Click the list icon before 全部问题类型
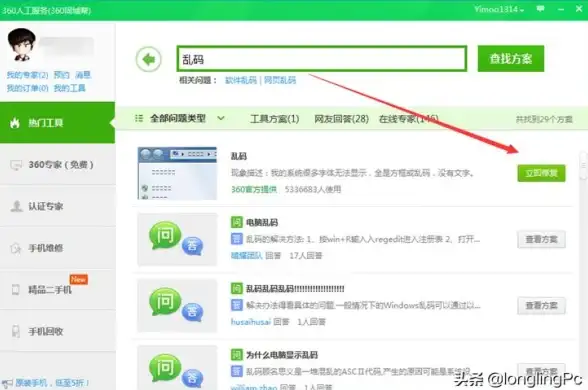Screen dimensions: 588x390 (139, 118)
